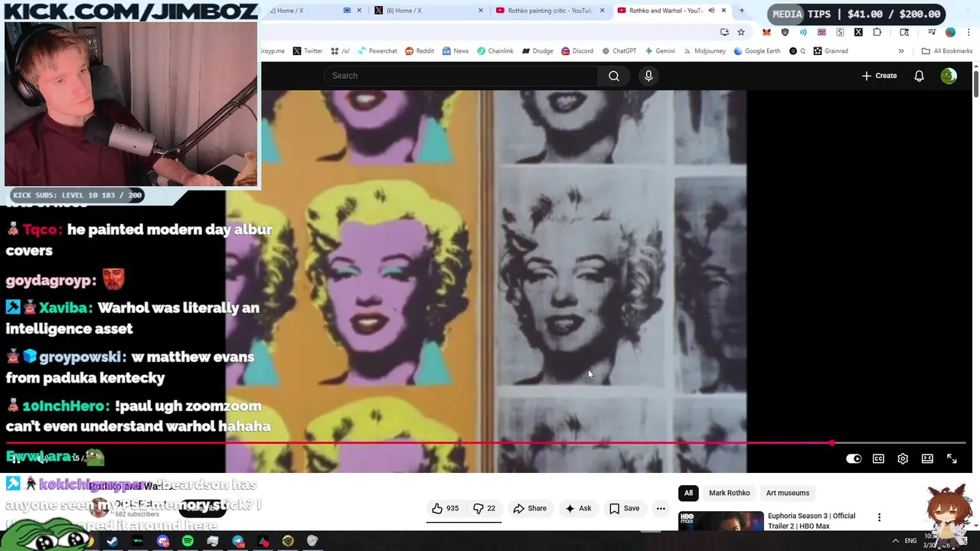
Task: Select the All filter chip
Action: 688,493
